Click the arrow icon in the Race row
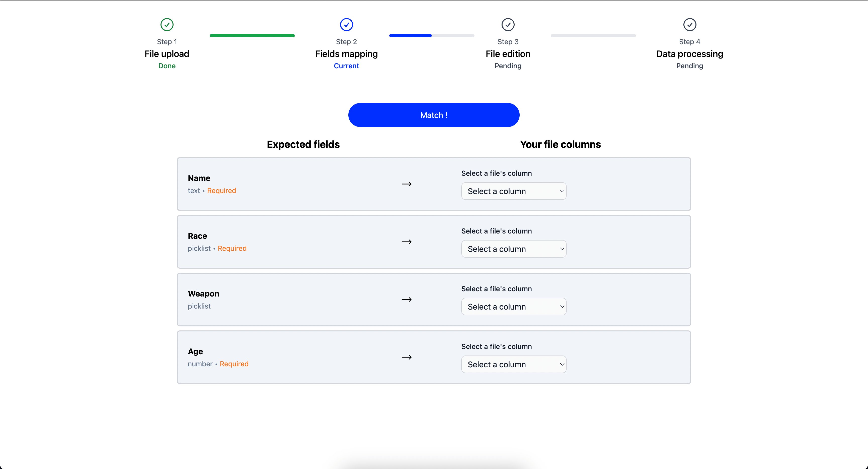The height and width of the screenshot is (469, 868). [407, 242]
